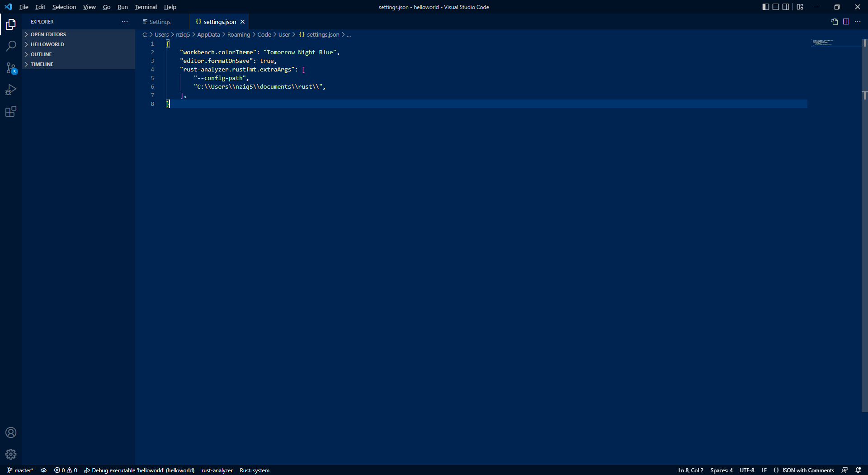Open the Run and Debug view
This screenshot has height=475, width=868.
[x=11, y=90]
